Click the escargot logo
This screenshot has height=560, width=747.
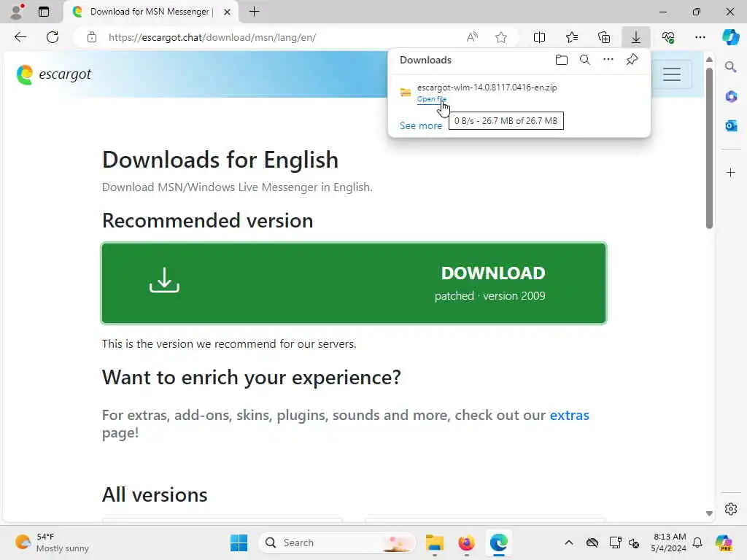coord(53,74)
